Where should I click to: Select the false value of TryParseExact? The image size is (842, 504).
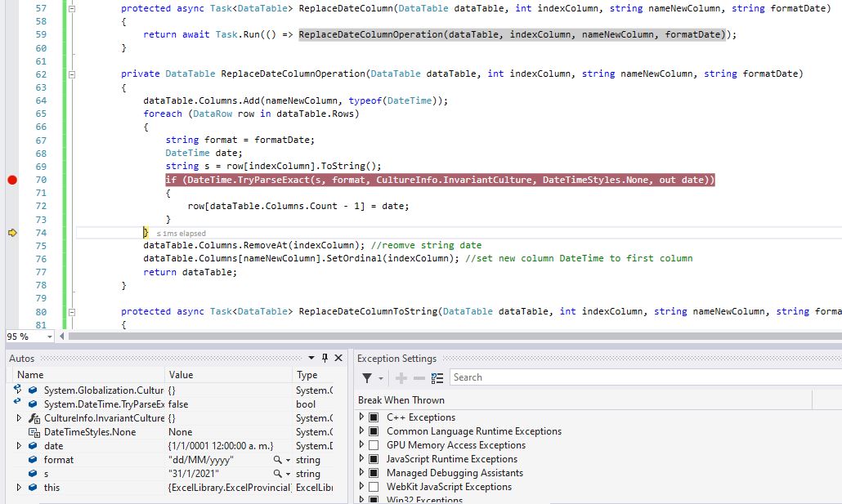(x=178, y=404)
